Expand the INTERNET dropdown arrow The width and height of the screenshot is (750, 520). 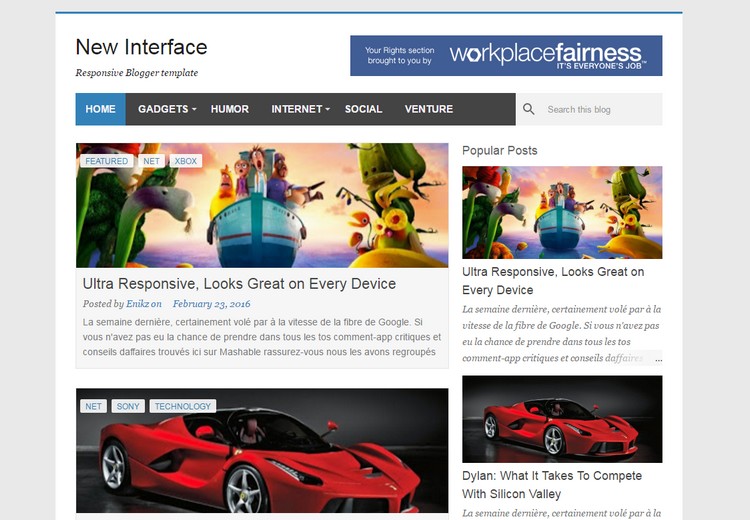click(x=328, y=110)
